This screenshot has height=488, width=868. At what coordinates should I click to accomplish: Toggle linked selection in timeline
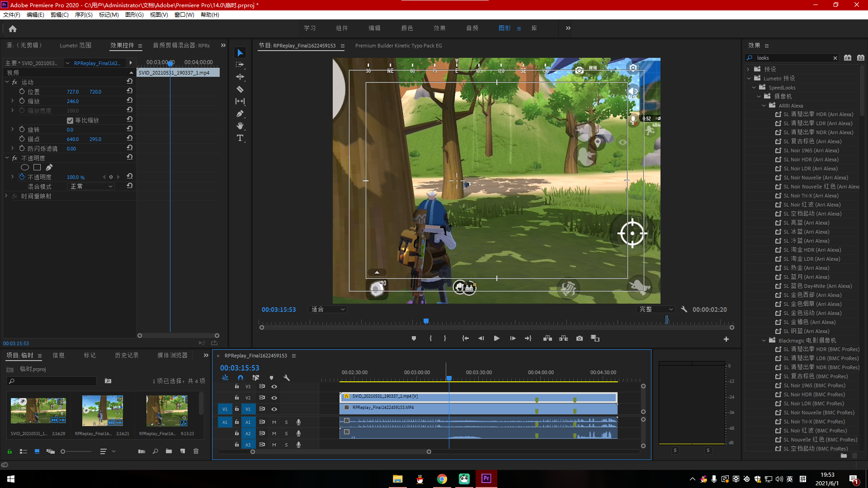(256, 378)
